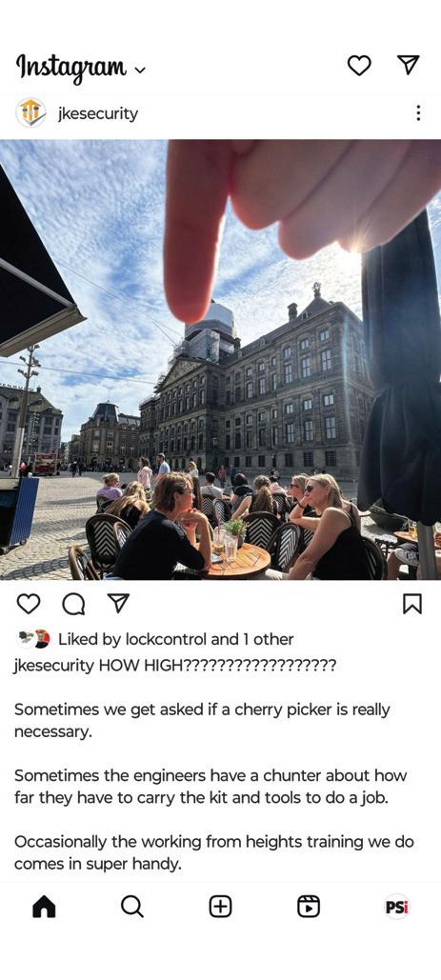Screen dimensions: 441x980
Task: Share the post via the paper plane below photo
Action: click(118, 603)
